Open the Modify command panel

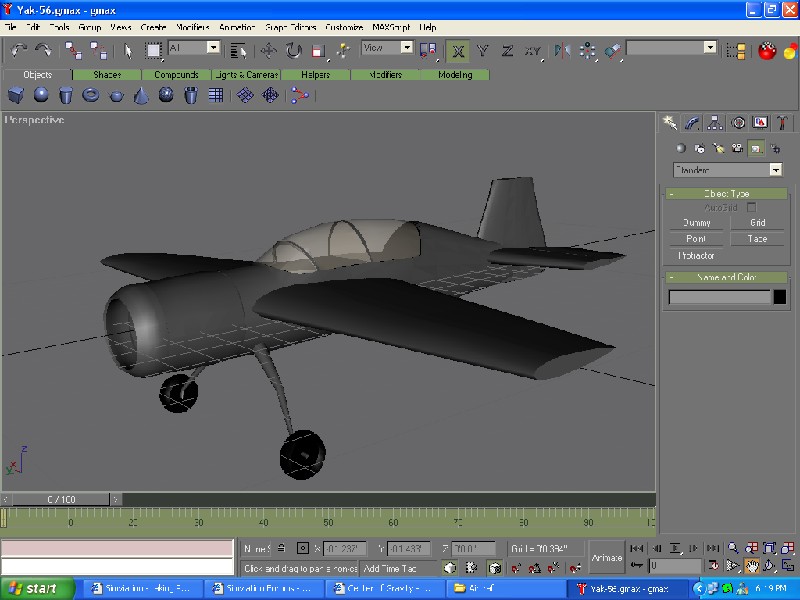pyautogui.click(x=692, y=123)
